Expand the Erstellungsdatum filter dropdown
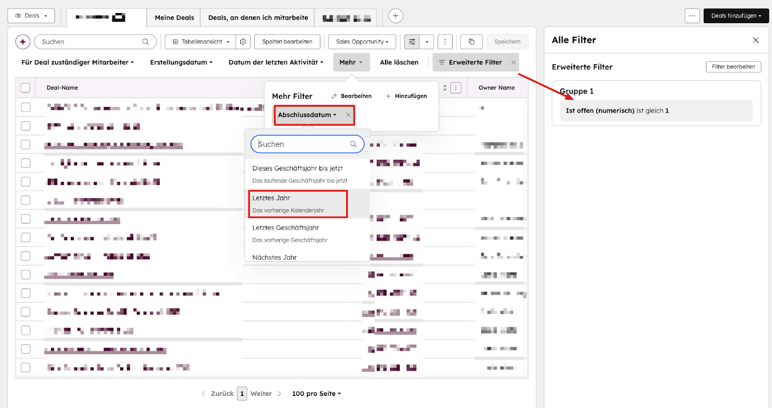Viewport: 772px width, 408px height. (181, 62)
